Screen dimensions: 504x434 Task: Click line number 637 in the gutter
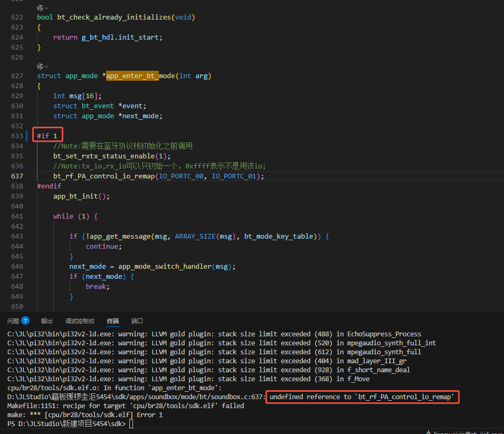[17, 176]
